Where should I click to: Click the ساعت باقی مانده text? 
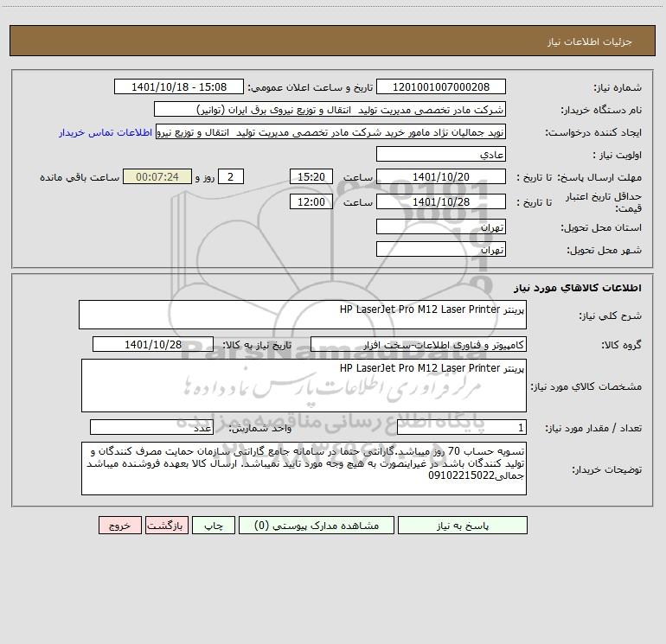pos(80,177)
